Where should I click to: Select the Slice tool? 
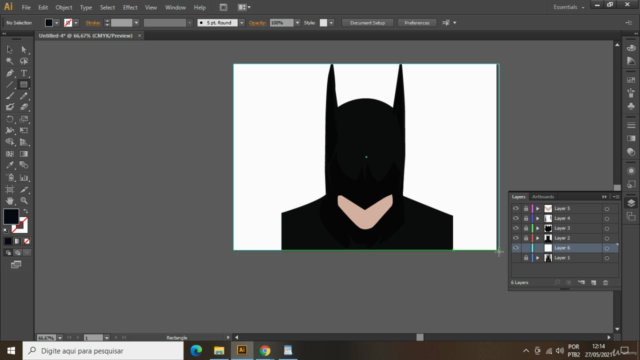(24, 189)
